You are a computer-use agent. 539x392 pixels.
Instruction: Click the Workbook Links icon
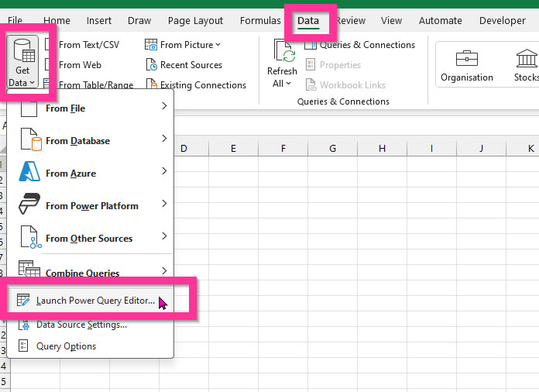pyautogui.click(x=311, y=84)
